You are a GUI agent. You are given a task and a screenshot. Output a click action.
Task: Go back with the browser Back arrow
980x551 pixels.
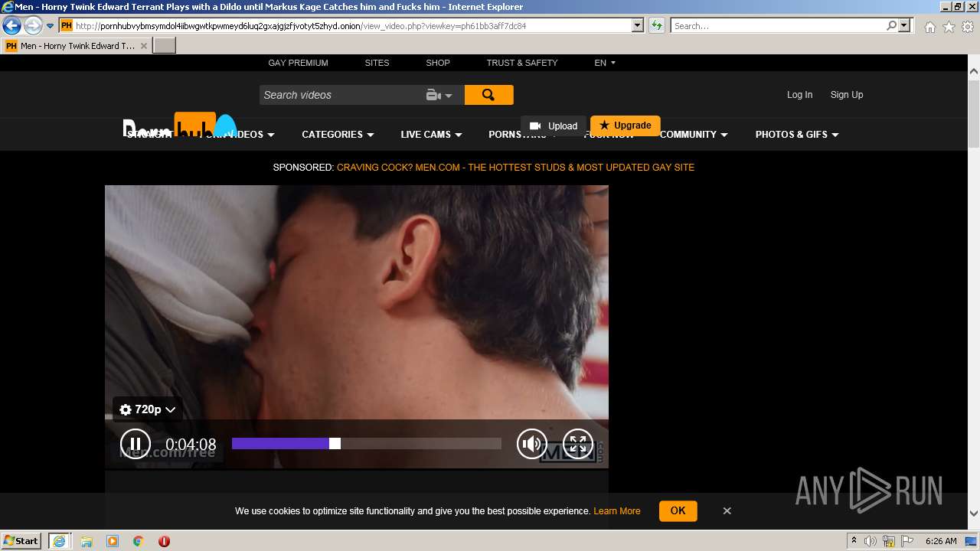(x=11, y=25)
